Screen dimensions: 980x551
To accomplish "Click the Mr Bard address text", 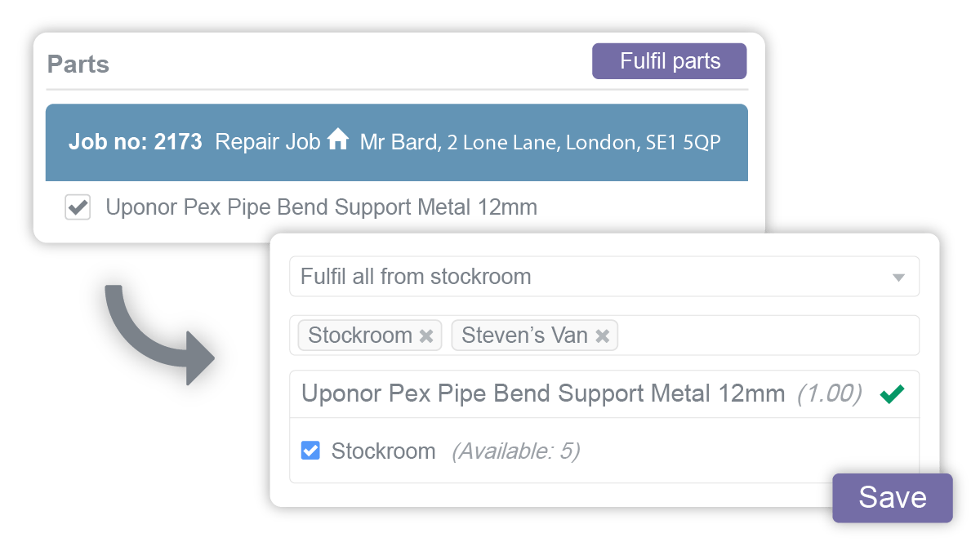I will 540,142.
